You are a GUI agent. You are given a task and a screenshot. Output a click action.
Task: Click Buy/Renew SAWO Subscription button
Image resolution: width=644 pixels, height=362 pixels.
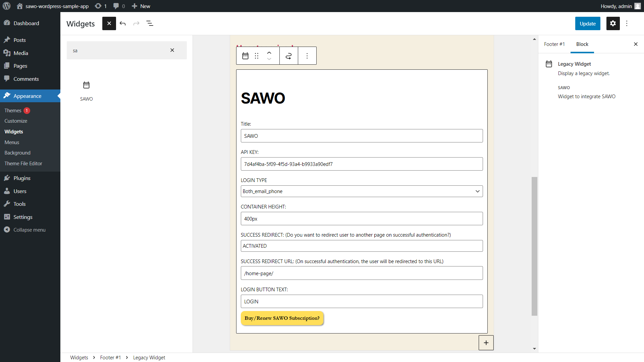[x=282, y=318]
